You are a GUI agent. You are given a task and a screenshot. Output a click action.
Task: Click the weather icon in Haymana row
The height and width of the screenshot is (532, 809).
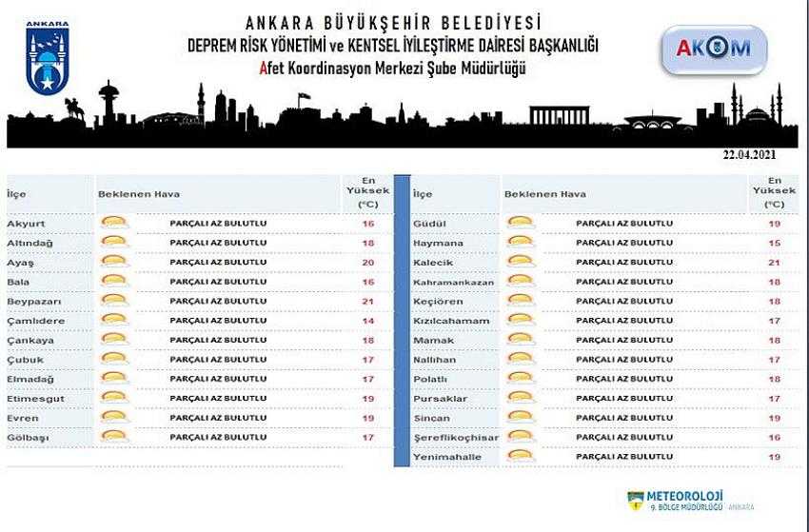(521, 243)
